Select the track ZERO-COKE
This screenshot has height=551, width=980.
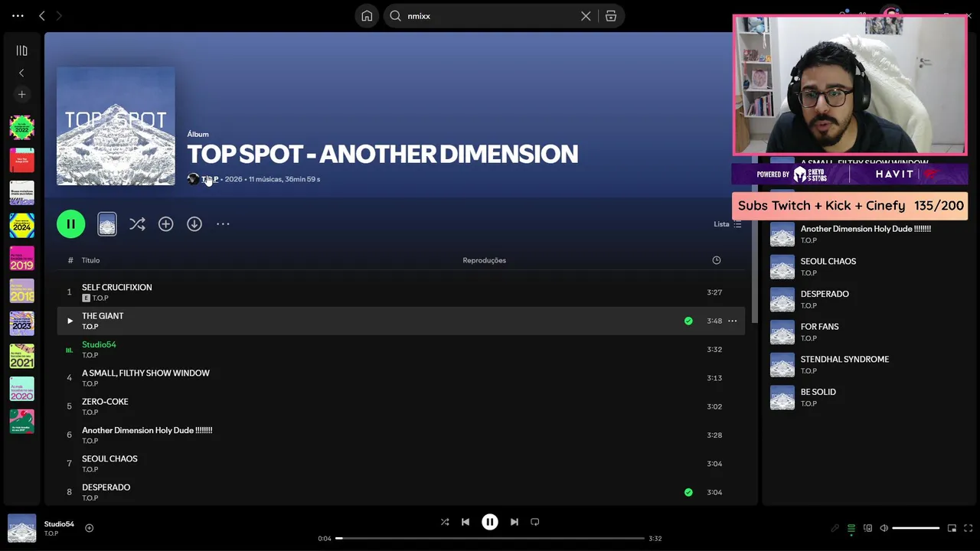(x=400, y=406)
